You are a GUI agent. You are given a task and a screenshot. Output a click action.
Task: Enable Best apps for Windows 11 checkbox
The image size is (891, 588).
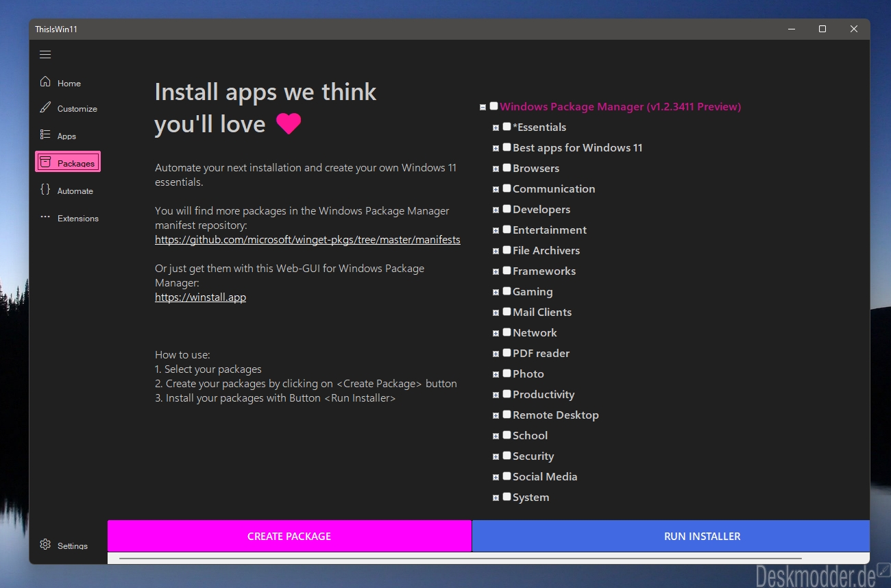(x=506, y=147)
